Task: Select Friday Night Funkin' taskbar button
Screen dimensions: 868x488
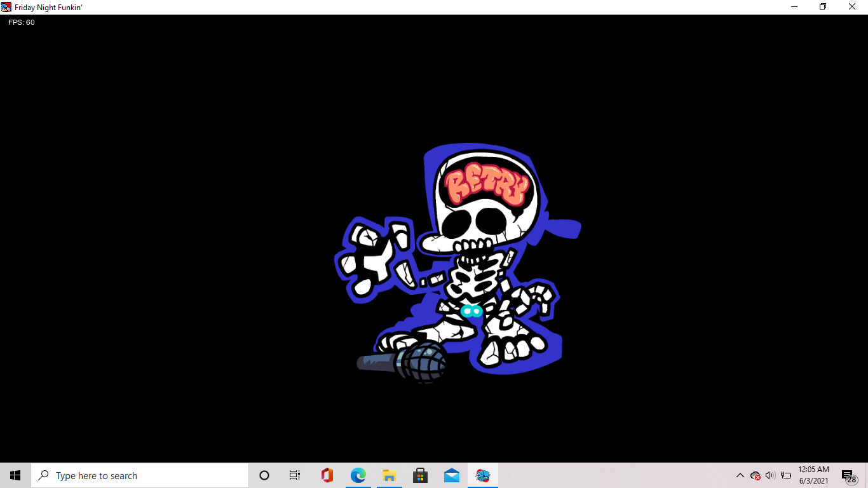Action: 483,475
